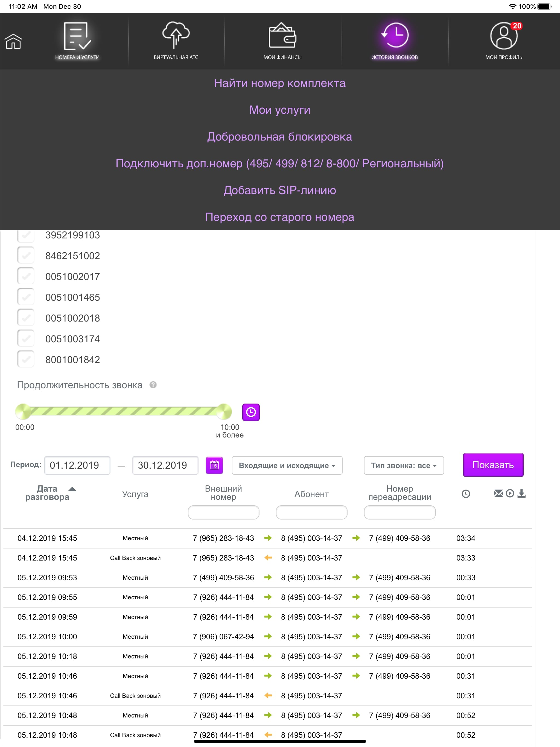Viewport: 560px width, 747px height.
Task: Select Переход со старого номера menu item
Action: tap(280, 217)
